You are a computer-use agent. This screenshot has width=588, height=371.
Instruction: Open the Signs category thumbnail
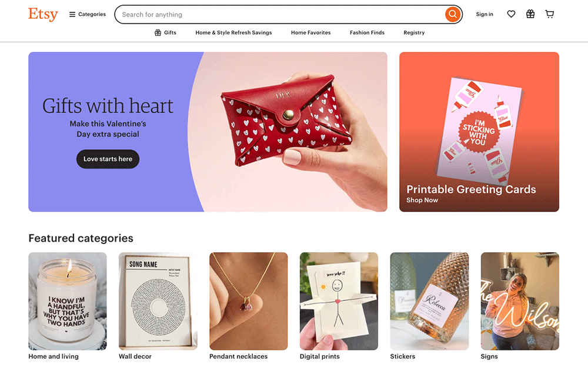point(520,301)
